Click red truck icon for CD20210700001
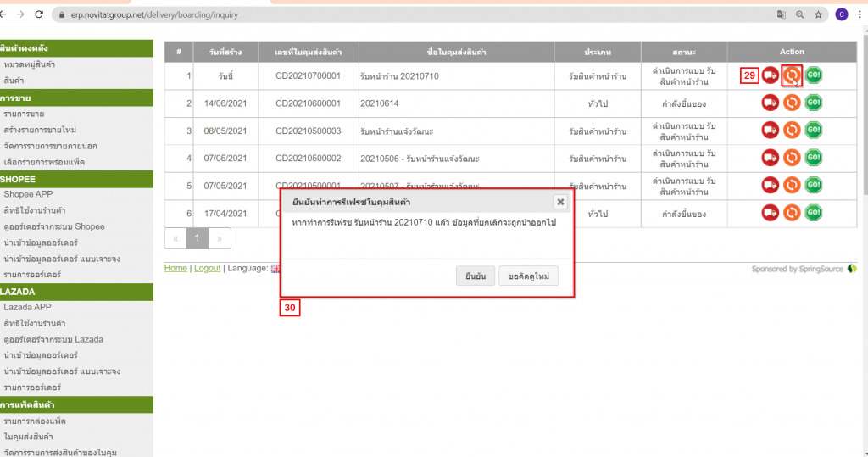This screenshot has height=457, width=868. coord(771,75)
